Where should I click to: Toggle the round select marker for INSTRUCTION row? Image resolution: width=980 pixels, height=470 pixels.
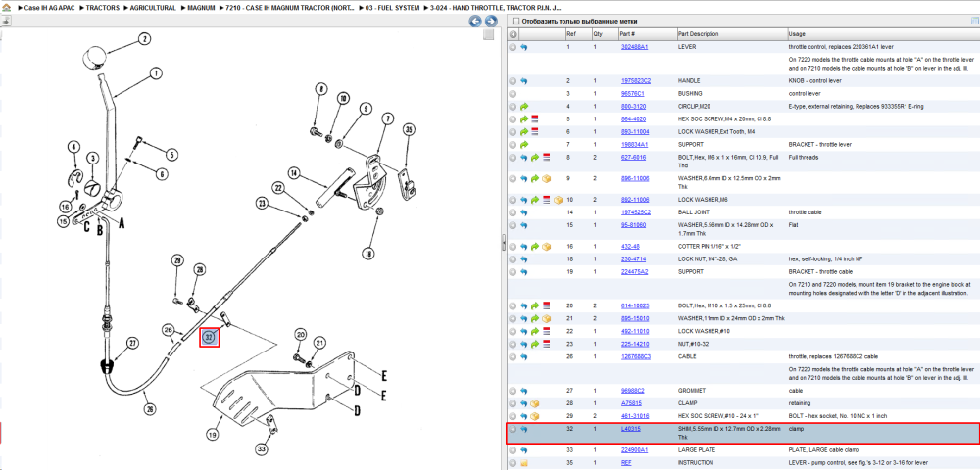pos(513,462)
